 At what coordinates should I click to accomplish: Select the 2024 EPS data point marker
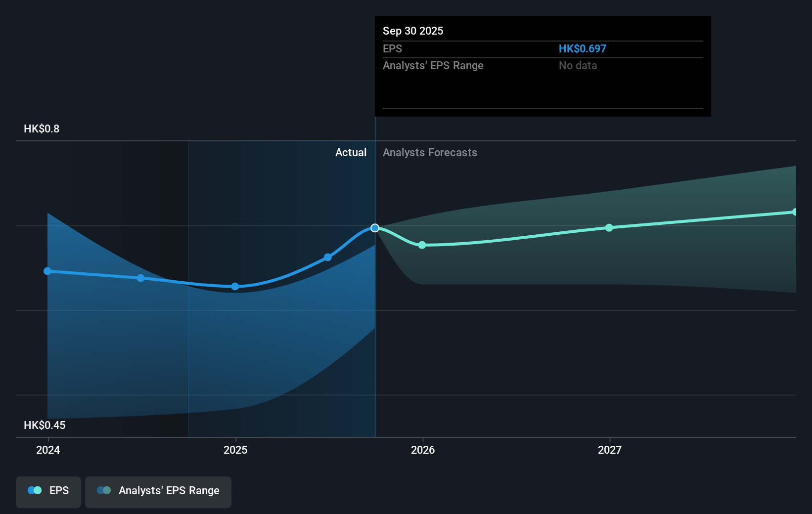[x=47, y=271]
